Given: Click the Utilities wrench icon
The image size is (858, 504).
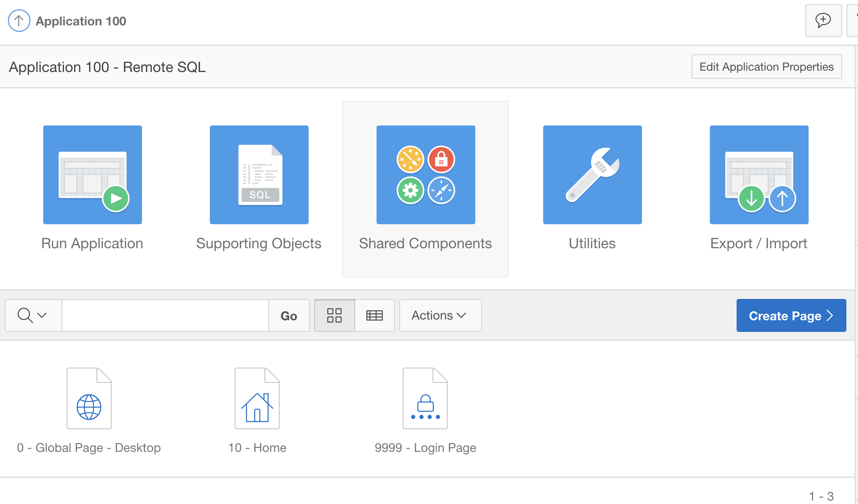Looking at the screenshot, I should [592, 175].
